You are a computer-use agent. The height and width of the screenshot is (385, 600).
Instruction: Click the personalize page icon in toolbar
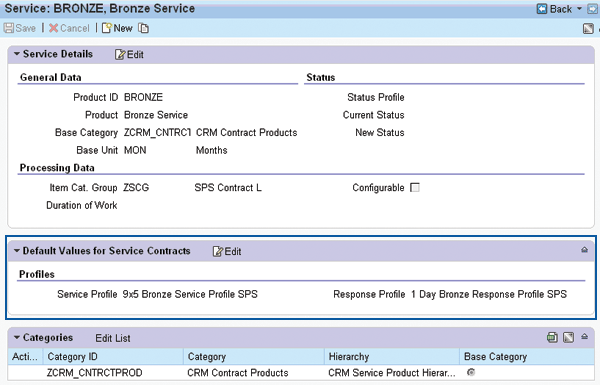tap(589, 28)
